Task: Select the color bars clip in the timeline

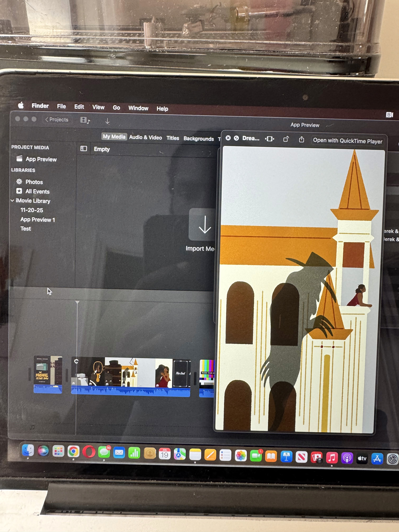Action: (207, 378)
